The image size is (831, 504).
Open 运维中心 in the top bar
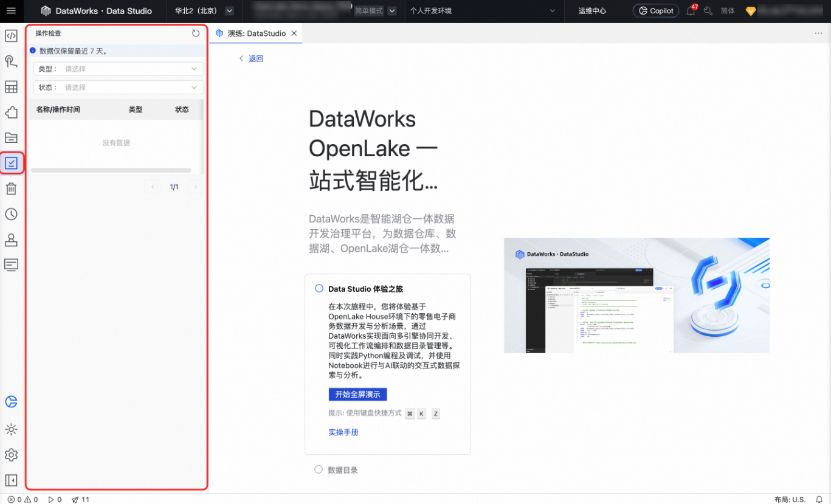[592, 11]
